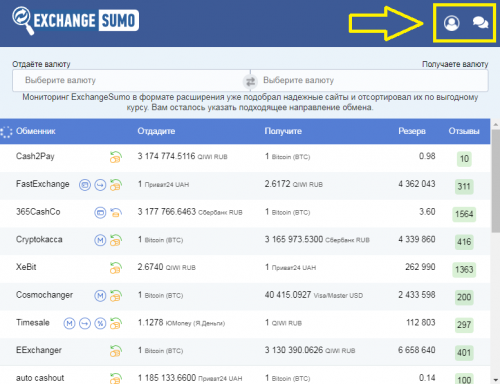Sort by the Отдадите column header

[156, 131]
